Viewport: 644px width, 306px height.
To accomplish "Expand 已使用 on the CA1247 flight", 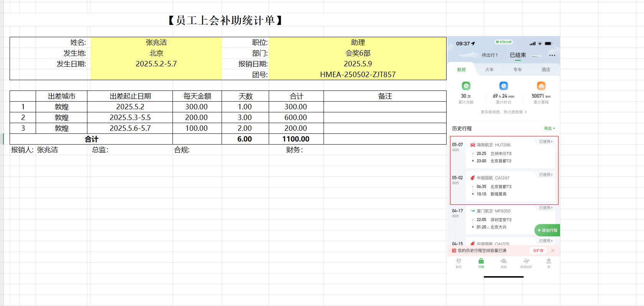I will pyautogui.click(x=546, y=175).
